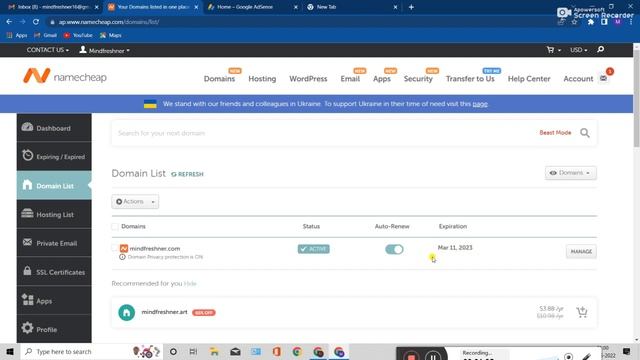Open the WordPress navigation menu

tap(308, 79)
